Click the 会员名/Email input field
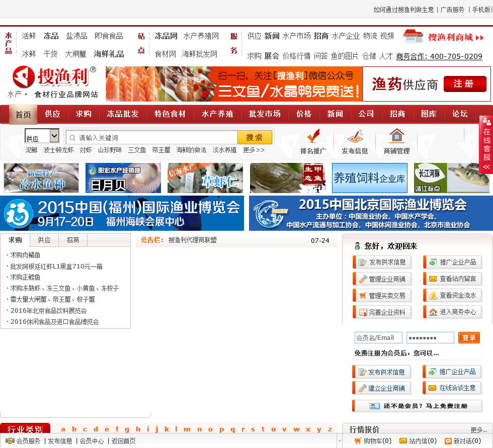This screenshot has width=493, height=448. click(x=378, y=338)
